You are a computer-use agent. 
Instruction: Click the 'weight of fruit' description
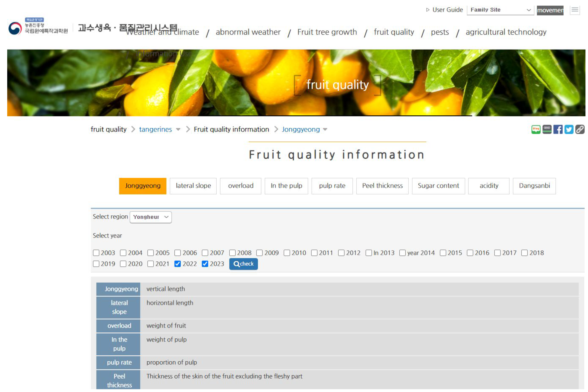[x=166, y=325]
